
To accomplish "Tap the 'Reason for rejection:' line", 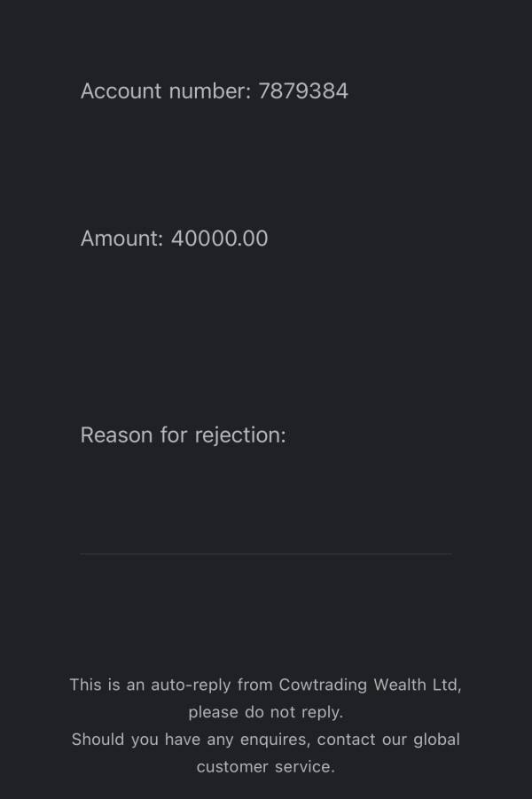I will pyautogui.click(x=184, y=435).
